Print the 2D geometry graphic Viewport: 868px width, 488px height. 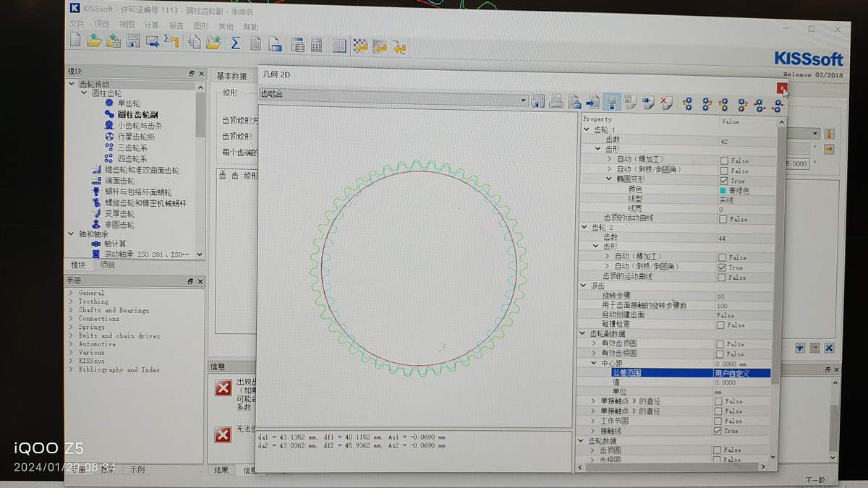[556, 101]
